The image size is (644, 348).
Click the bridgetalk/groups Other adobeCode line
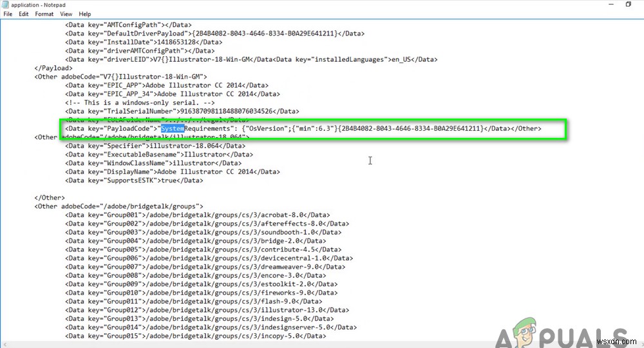[118, 206]
